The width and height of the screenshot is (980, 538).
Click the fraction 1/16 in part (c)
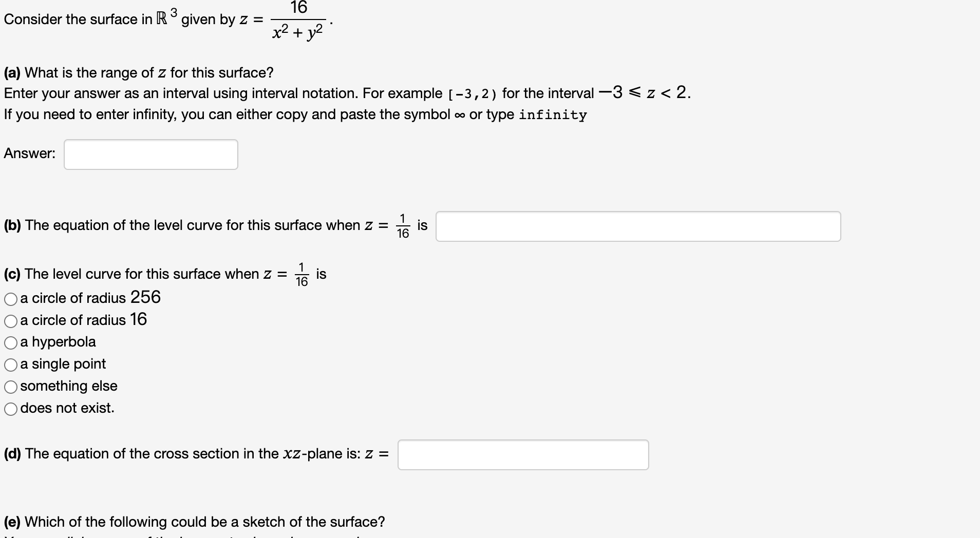[302, 274]
